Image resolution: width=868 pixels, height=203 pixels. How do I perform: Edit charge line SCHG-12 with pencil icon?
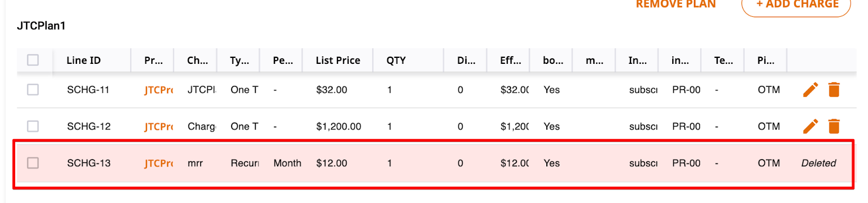click(810, 126)
